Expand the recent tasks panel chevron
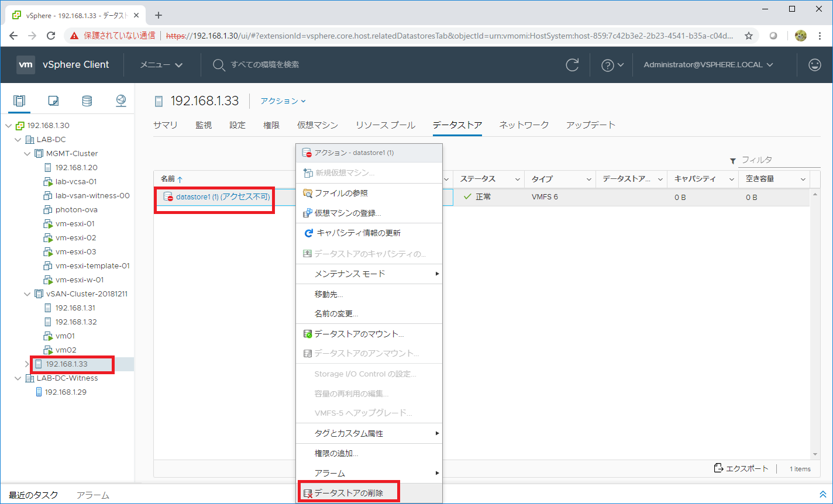The image size is (833, 504). pyautogui.click(x=822, y=495)
